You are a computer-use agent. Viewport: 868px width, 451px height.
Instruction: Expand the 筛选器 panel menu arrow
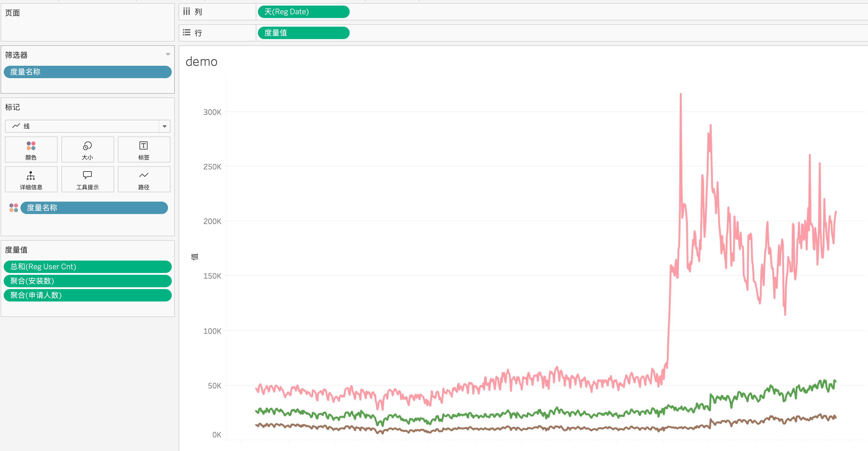(168, 54)
